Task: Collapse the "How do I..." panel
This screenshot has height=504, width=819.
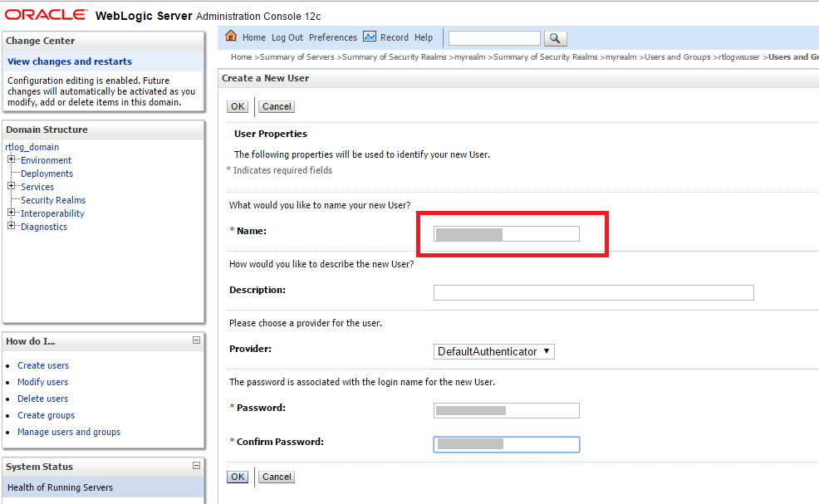Action: [x=196, y=341]
